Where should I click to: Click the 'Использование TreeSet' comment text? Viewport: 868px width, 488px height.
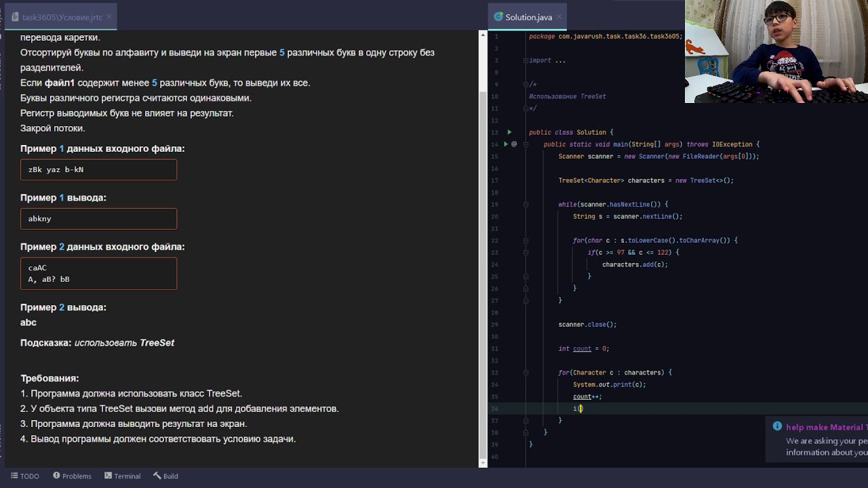(x=567, y=96)
